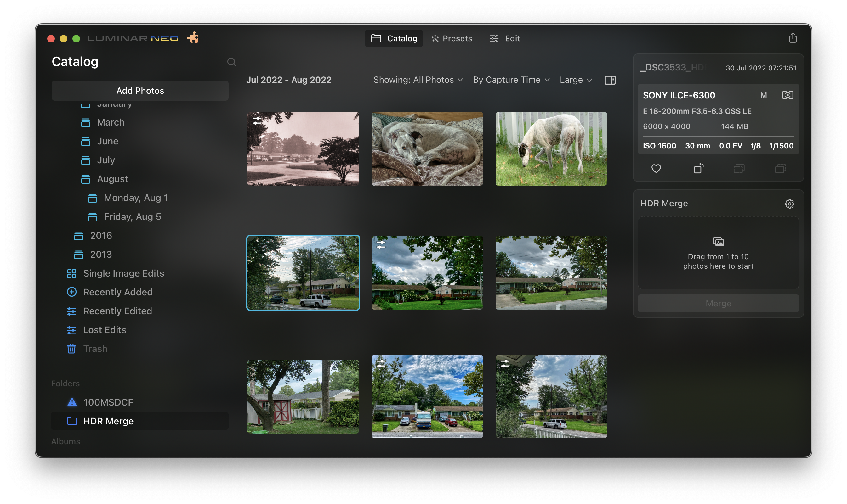Open HDR Merge settings gear
This screenshot has height=504, width=847.
[789, 204]
